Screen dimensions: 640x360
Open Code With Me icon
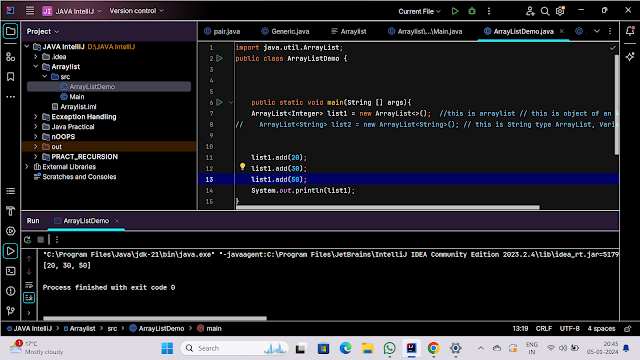click(530, 11)
